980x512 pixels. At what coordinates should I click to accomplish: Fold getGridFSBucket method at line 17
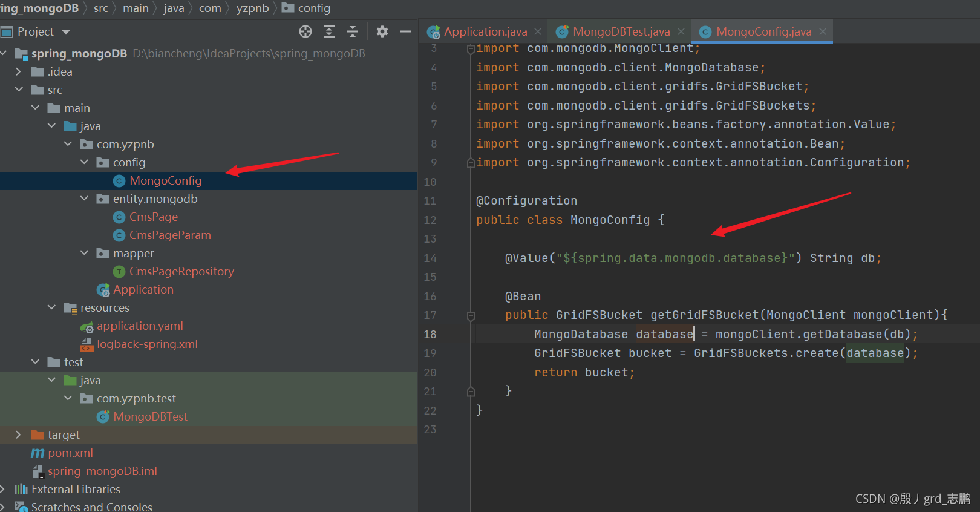click(471, 315)
